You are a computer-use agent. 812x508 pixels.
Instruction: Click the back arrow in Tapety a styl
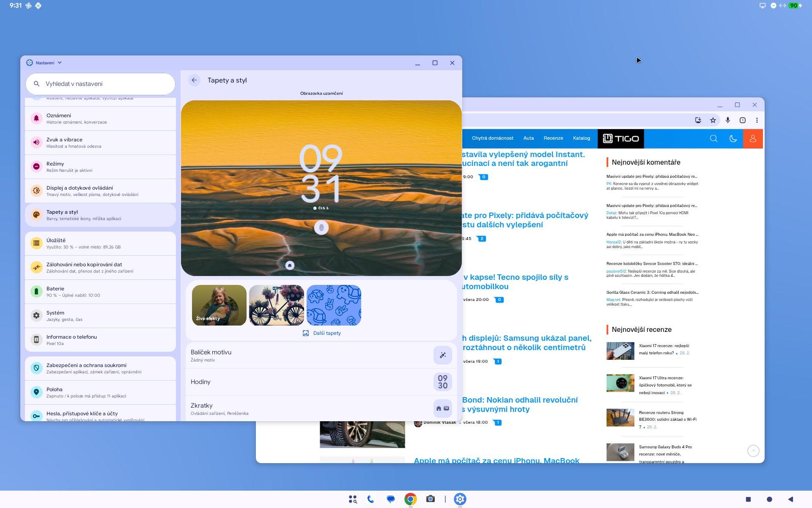pos(194,80)
